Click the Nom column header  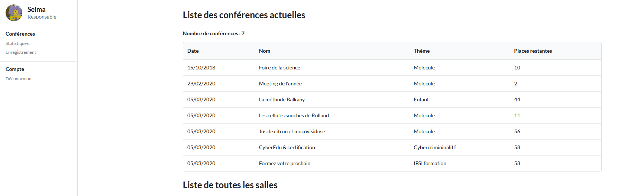pyautogui.click(x=265, y=51)
